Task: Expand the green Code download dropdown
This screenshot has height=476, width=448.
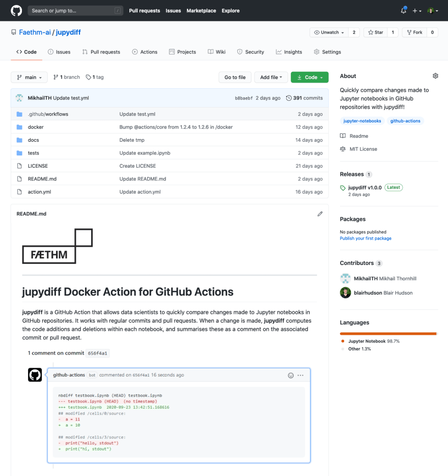Action: click(310, 77)
